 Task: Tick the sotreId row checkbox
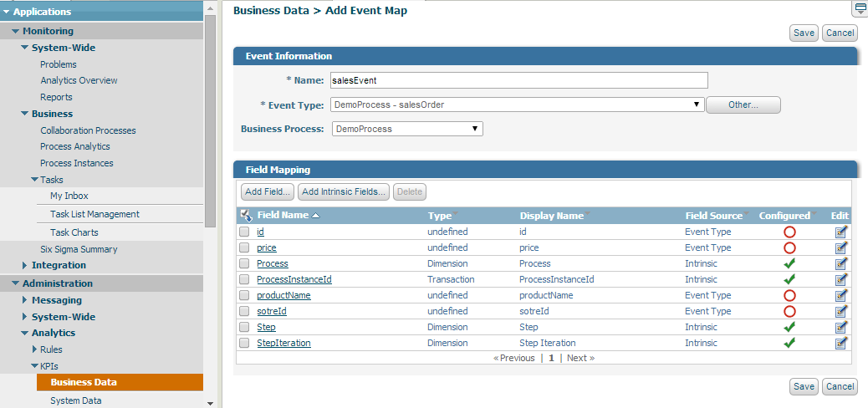tap(244, 311)
